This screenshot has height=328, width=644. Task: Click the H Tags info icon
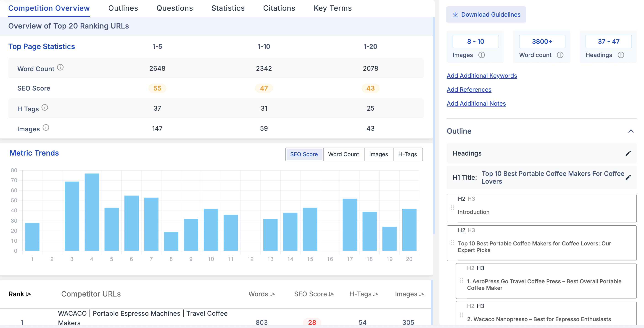(x=45, y=108)
